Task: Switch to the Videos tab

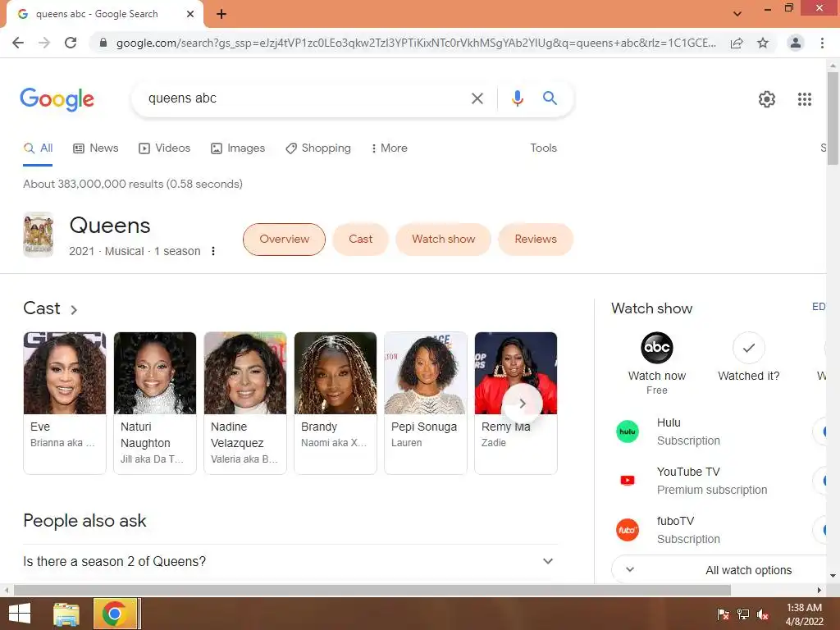Action: click(164, 148)
